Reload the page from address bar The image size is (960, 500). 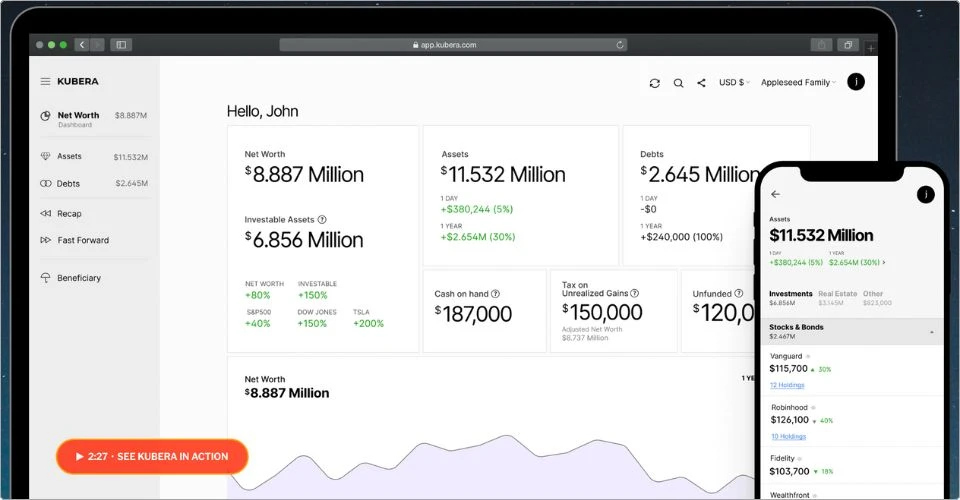(620, 45)
